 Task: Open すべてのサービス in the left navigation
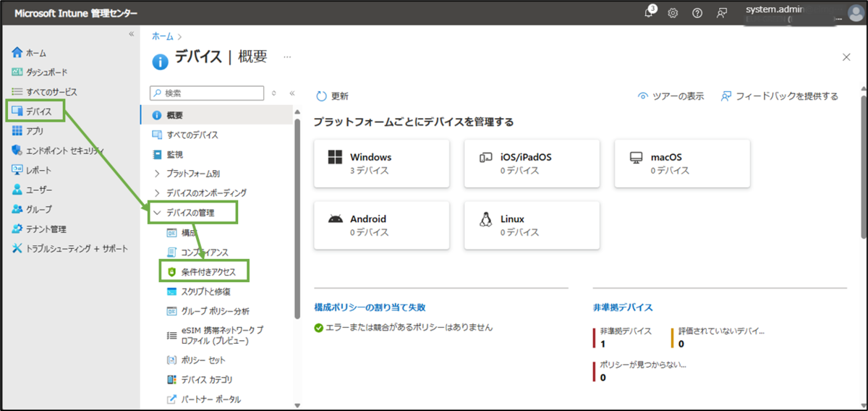[44, 92]
